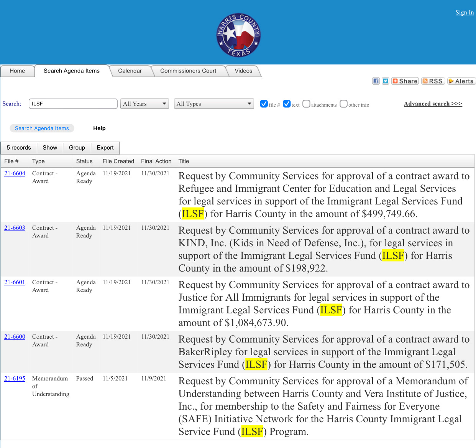This screenshot has width=476, height=448.
Task: Open the All Types dropdown
Action: pyautogui.click(x=214, y=104)
